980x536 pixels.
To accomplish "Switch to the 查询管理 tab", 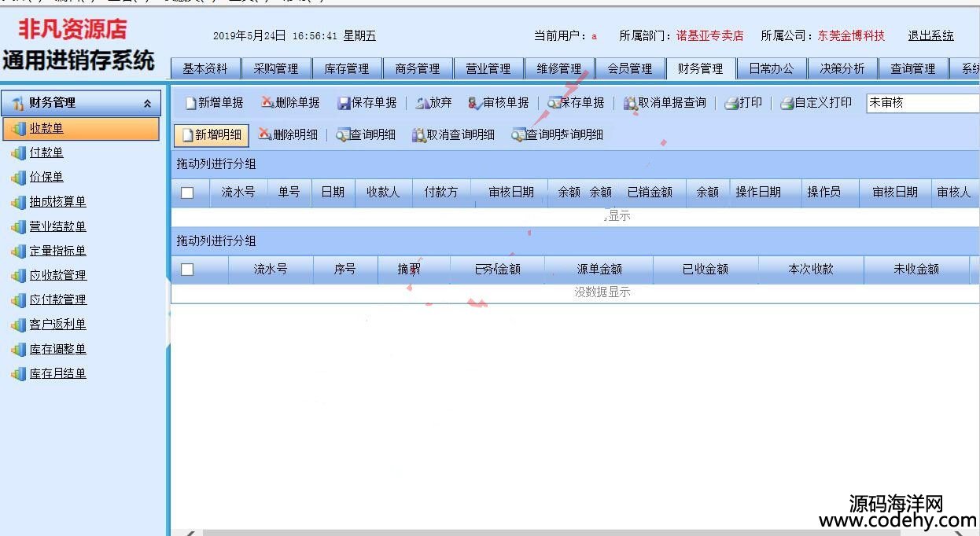I will coord(913,68).
